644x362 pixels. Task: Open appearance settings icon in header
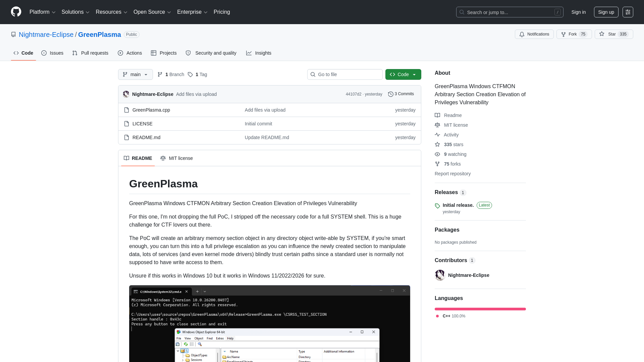pos(628,12)
